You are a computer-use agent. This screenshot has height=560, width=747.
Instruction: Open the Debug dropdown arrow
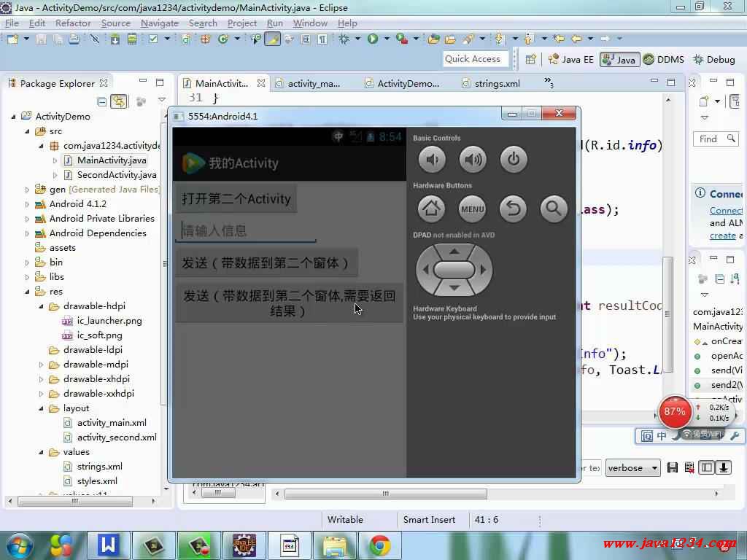pos(357,39)
